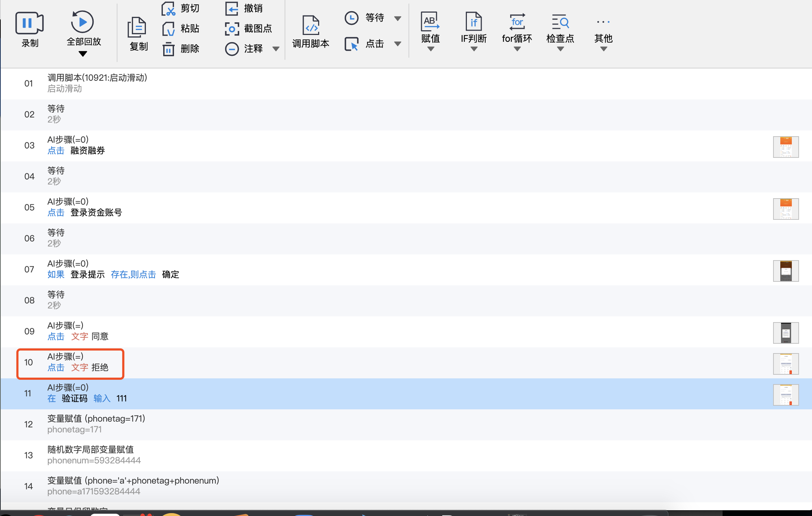Click the 粘贴 paste icon
812x516 pixels.
[168, 29]
